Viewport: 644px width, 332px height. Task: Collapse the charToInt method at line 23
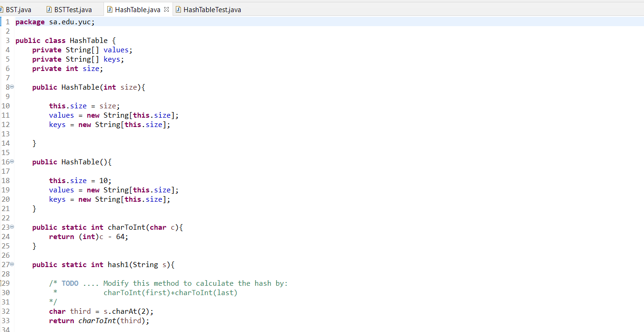pyautogui.click(x=11, y=227)
